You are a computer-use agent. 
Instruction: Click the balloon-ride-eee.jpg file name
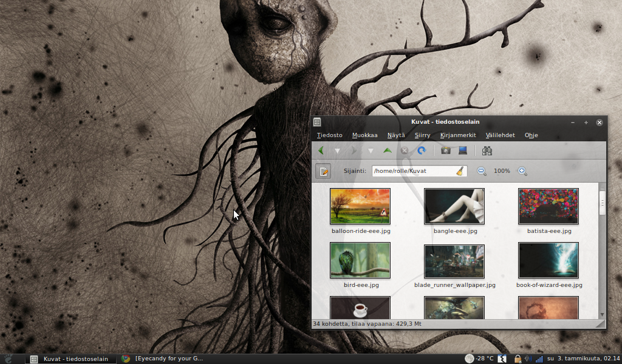[x=361, y=231]
